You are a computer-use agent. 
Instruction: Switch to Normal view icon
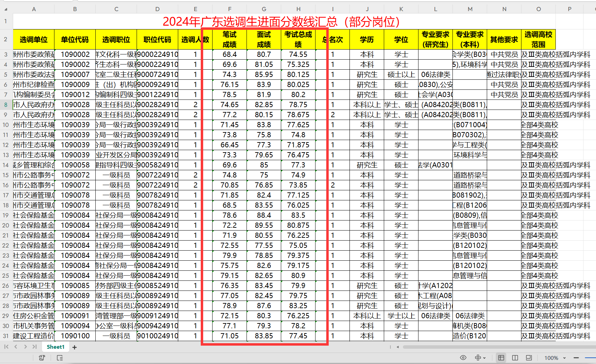501,358
